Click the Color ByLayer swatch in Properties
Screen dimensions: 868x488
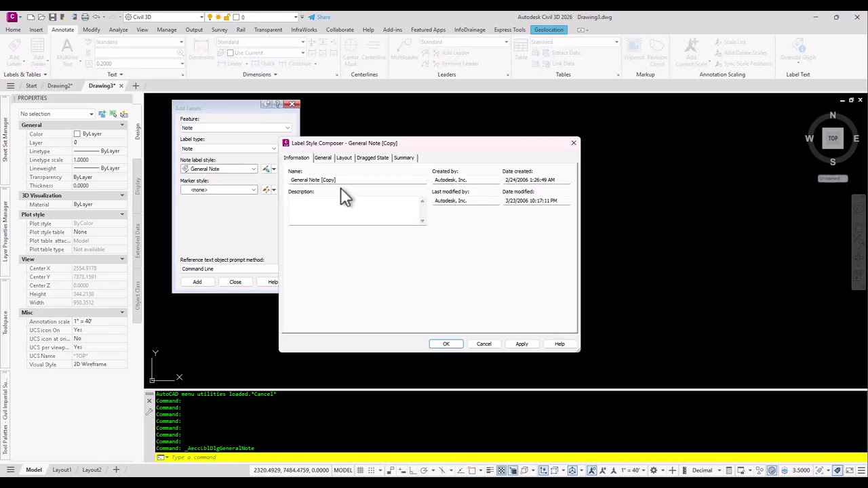tap(77, 134)
